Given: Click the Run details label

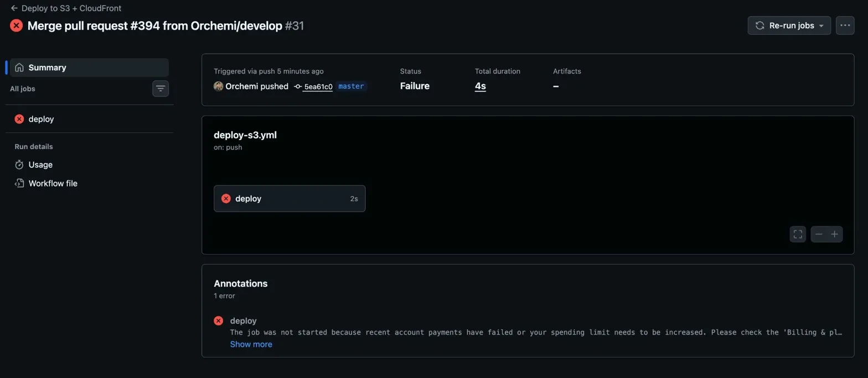Looking at the screenshot, I should pyautogui.click(x=34, y=146).
